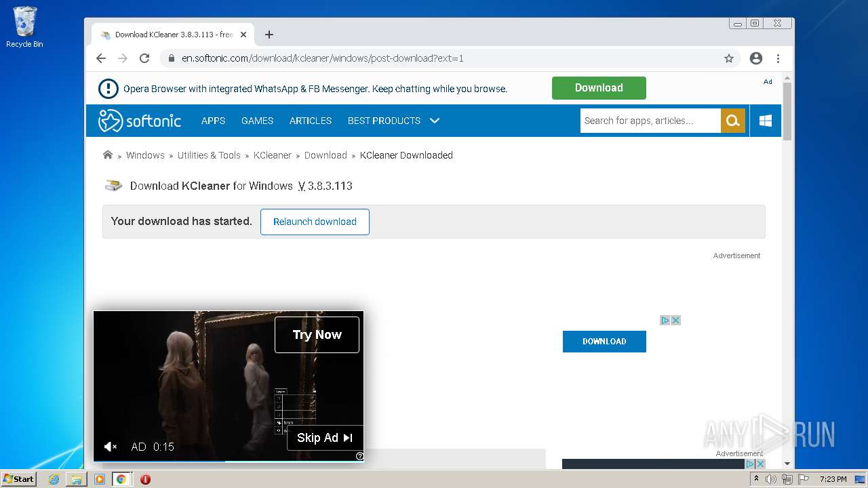Click the video ad progress bar
The width and height of the screenshot is (868, 488).
tap(229, 461)
